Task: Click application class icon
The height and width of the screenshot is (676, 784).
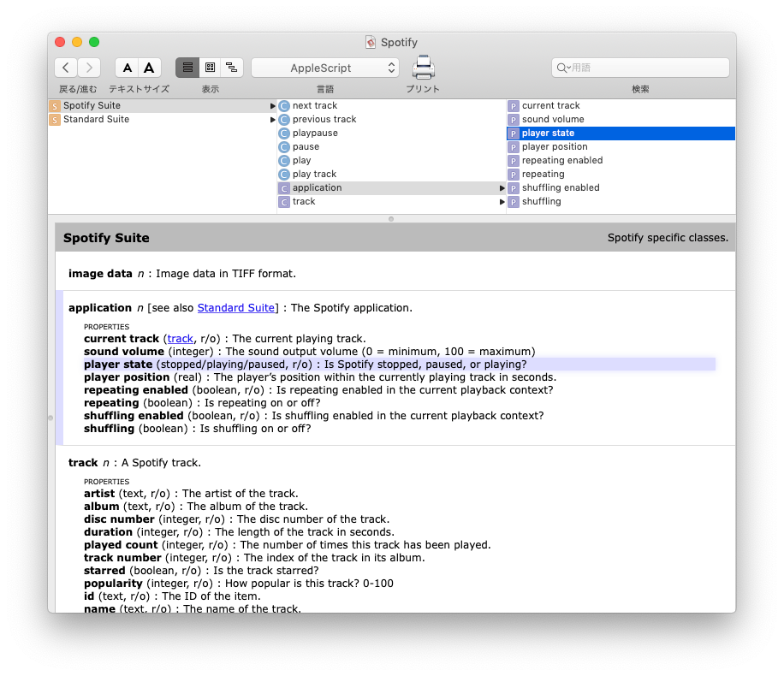Action: click(x=284, y=188)
